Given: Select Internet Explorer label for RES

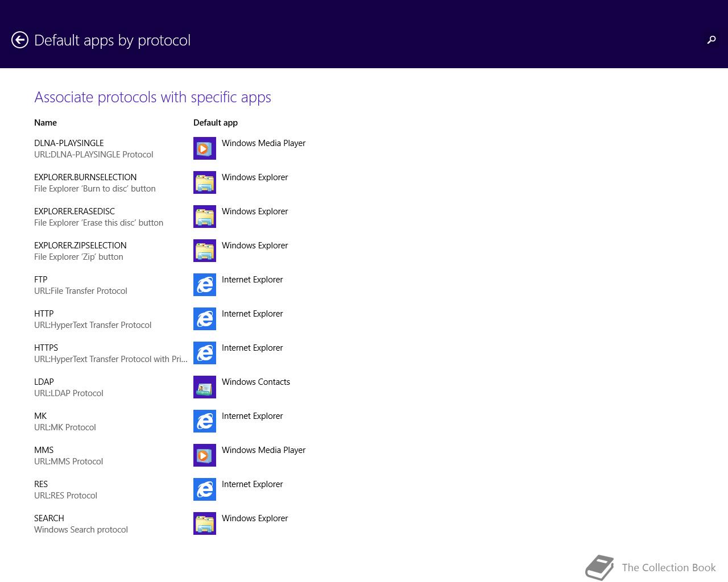Looking at the screenshot, I should pos(252,484).
